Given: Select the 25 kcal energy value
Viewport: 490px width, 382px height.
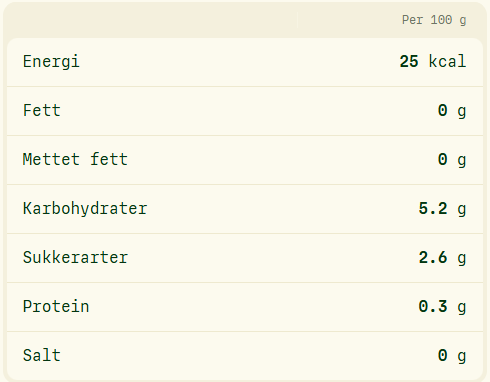Looking at the screenshot, I should (433, 61).
